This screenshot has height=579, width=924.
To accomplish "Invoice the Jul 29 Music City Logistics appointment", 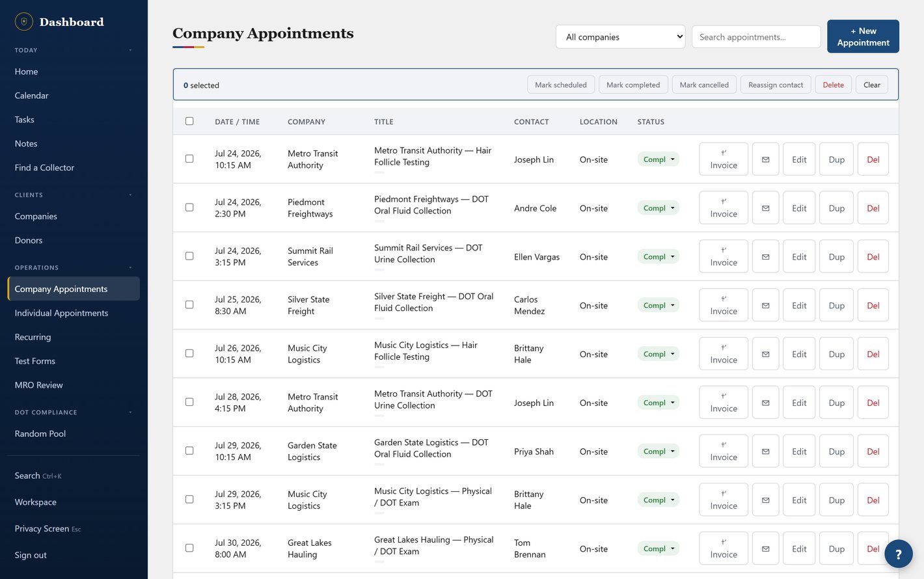I will click(724, 500).
